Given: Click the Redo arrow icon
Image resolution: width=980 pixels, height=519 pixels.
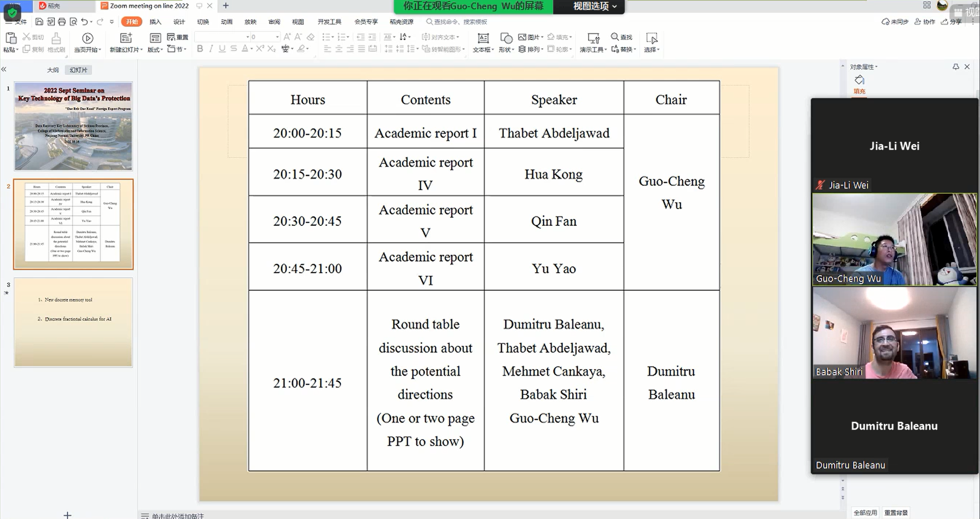Looking at the screenshot, I should tap(100, 21).
